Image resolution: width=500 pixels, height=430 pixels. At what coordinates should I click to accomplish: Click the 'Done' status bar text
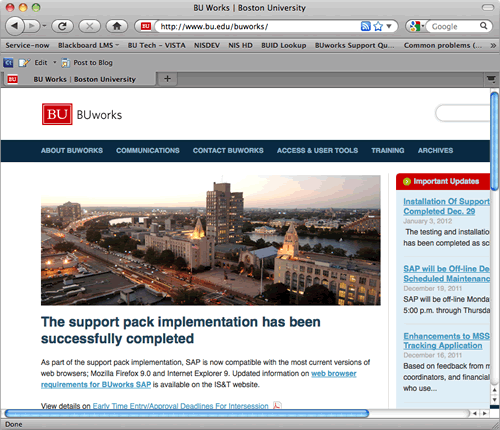coord(14,424)
